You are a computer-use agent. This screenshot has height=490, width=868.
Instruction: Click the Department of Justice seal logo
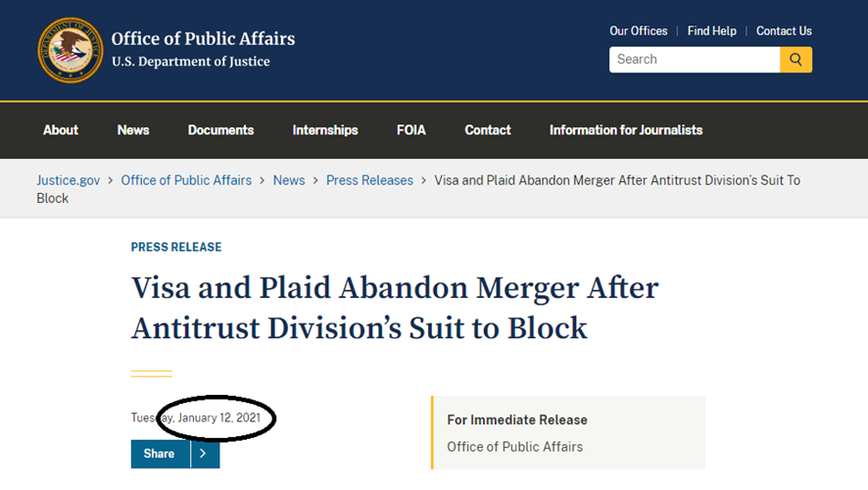pos(71,50)
